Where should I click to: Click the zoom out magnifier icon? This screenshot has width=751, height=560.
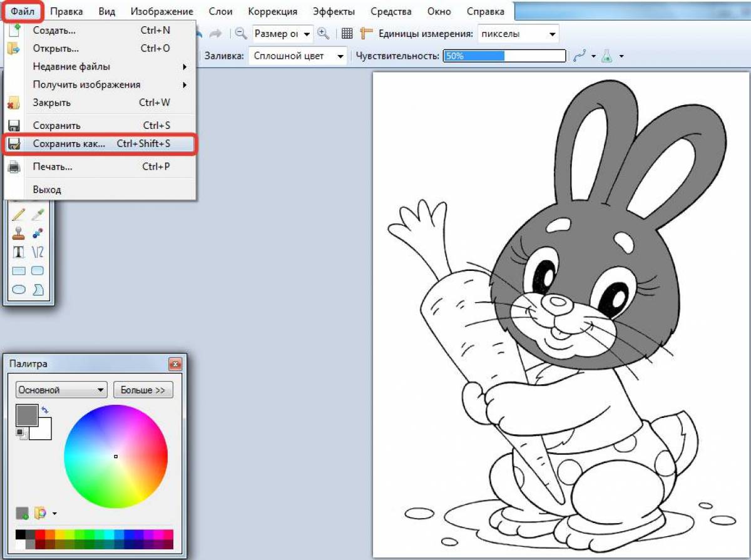[241, 34]
